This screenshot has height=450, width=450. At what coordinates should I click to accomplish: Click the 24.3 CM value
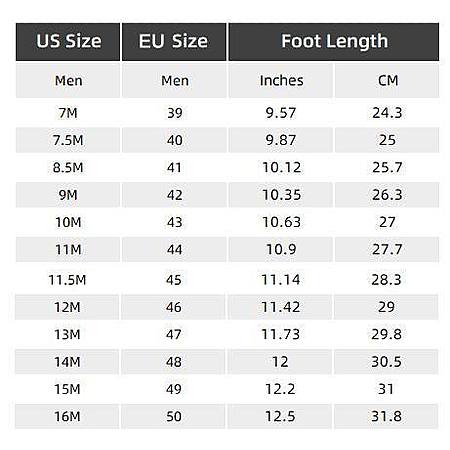pos(387,113)
